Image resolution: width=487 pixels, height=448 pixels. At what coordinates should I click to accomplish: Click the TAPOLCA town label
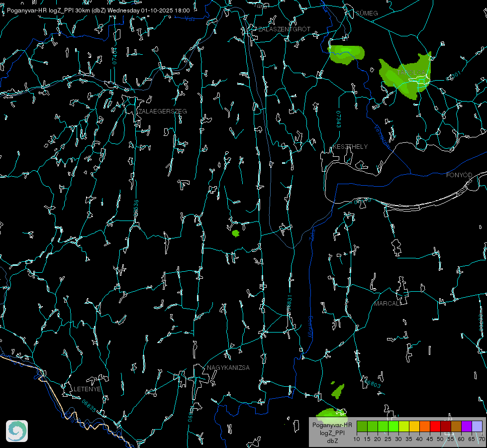pos(411,72)
